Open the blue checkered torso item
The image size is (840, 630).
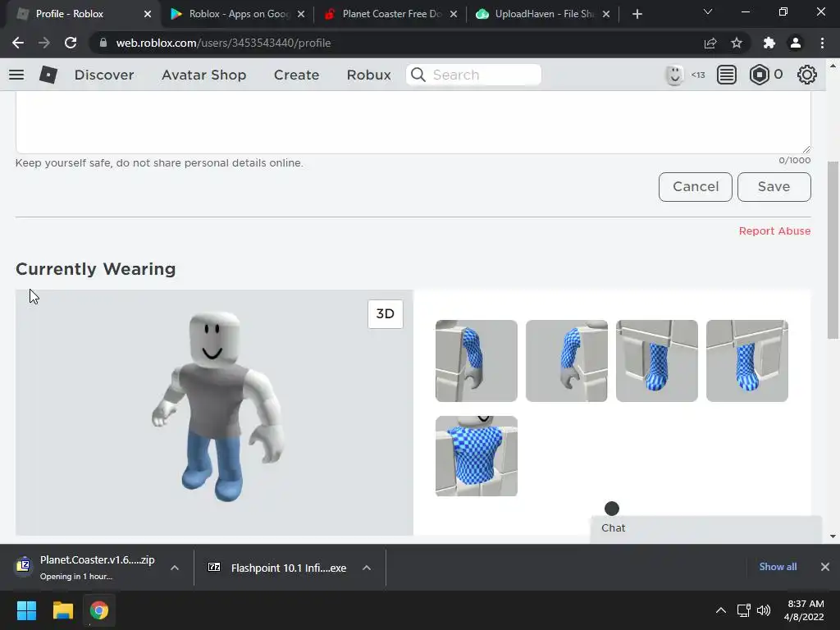tap(477, 456)
